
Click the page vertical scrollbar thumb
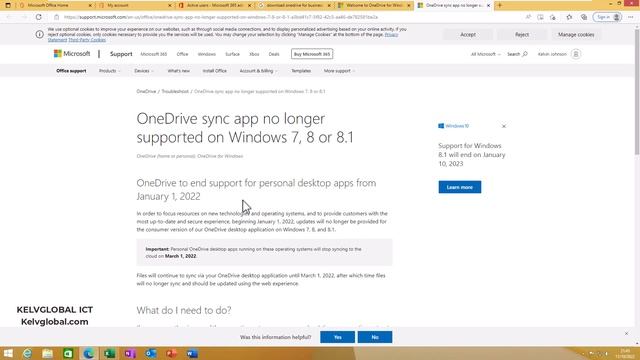(x=637, y=92)
